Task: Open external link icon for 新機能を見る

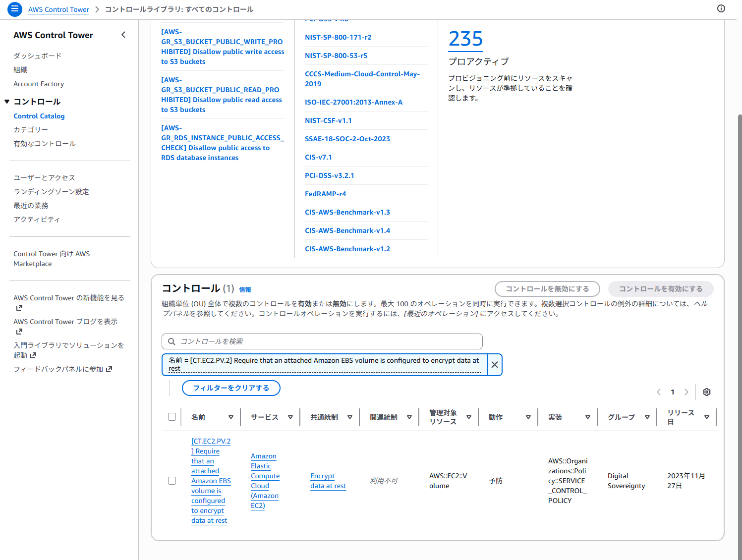Action: click(19, 308)
